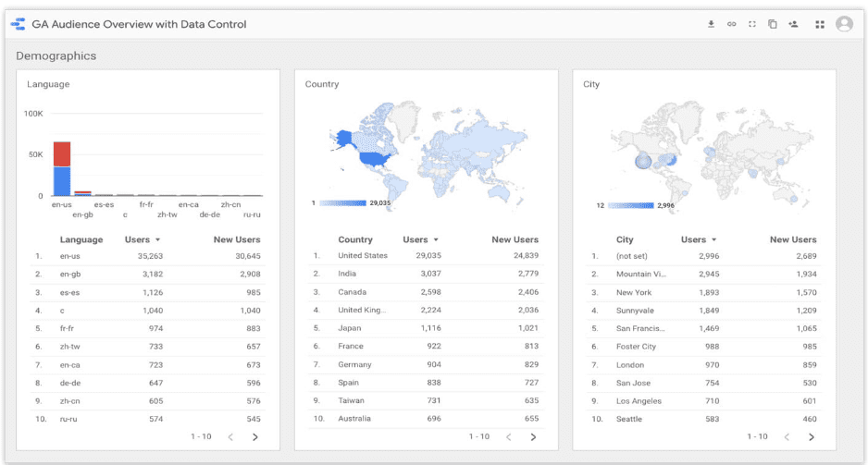This screenshot has height=465, width=868.
Task: Select Foster City in City table
Action: (x=703, y=347)
